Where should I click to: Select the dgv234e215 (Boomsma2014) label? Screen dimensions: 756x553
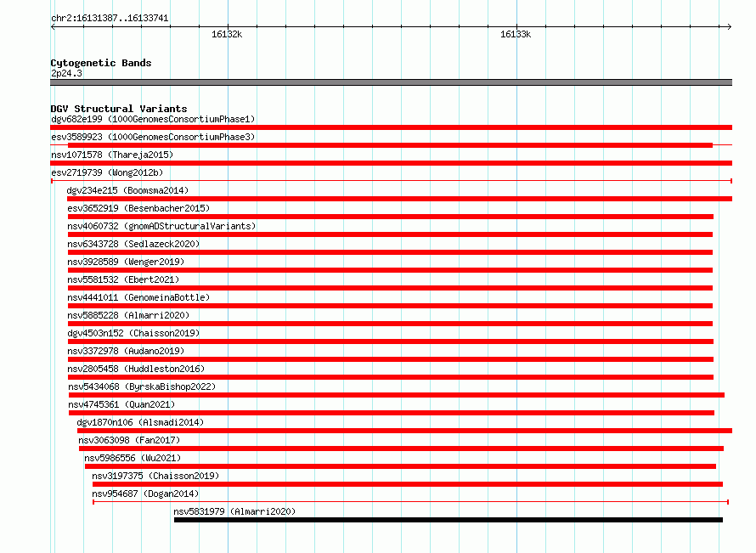point(127,190)
